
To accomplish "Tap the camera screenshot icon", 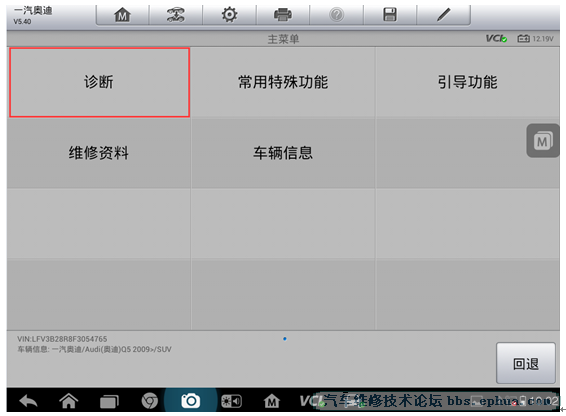I will 191,401.
